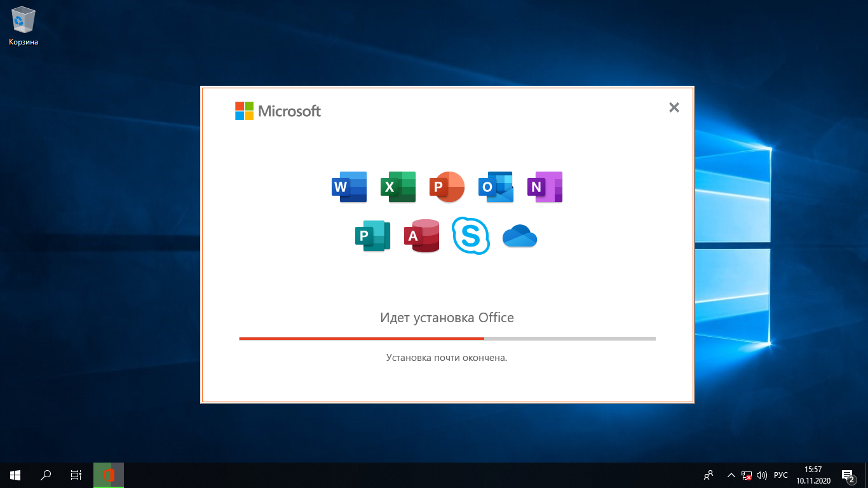The height and width of the screenshot is (488, 868).
Task: Open the People icon in system tray
Action: pos(709,475)
